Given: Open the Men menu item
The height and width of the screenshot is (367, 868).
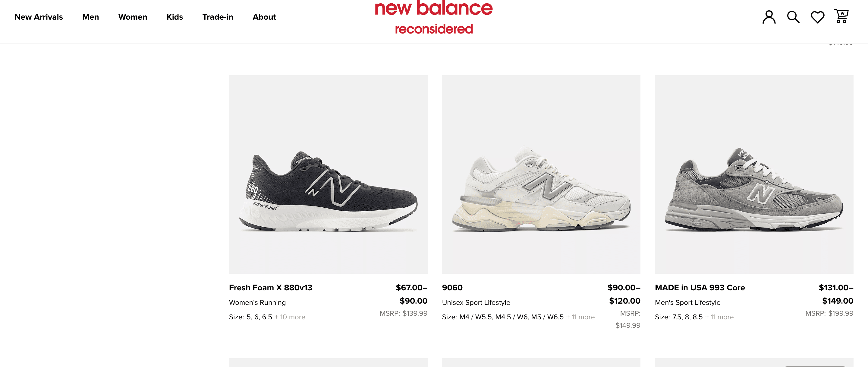Looking at the screenshot, I should point(91,17).
